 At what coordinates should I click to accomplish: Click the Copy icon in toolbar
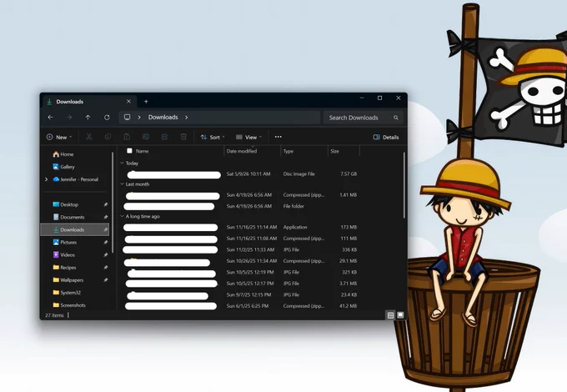[108, 137]
